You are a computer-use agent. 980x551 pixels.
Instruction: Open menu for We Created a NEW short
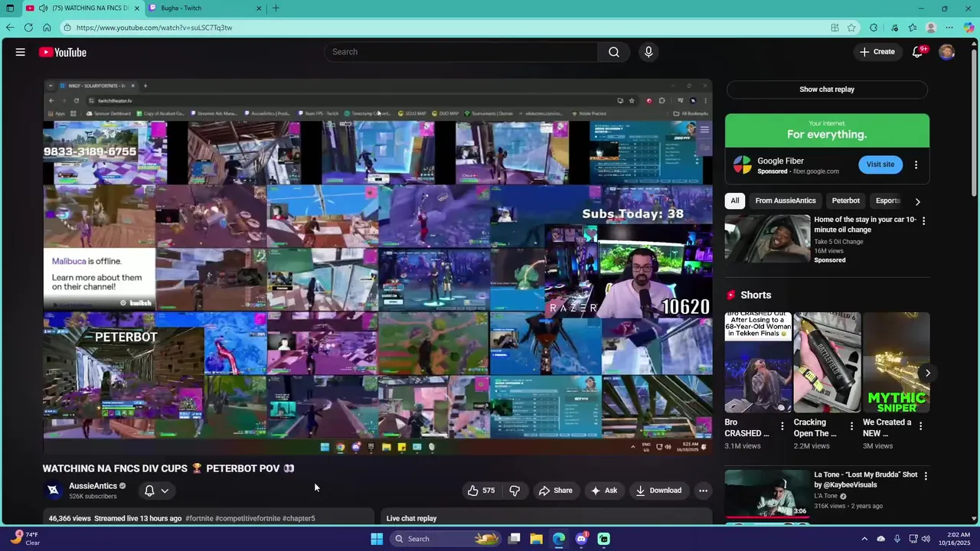coord(920,426)
